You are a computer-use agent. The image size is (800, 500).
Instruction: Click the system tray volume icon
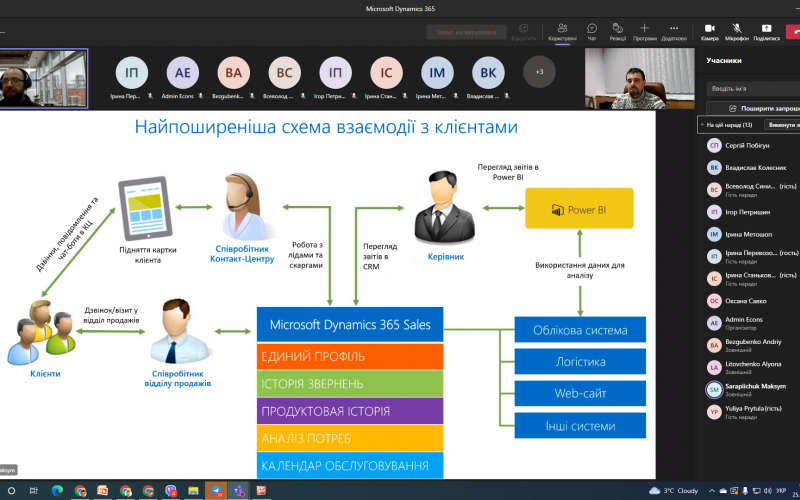(x=769, y=491)
